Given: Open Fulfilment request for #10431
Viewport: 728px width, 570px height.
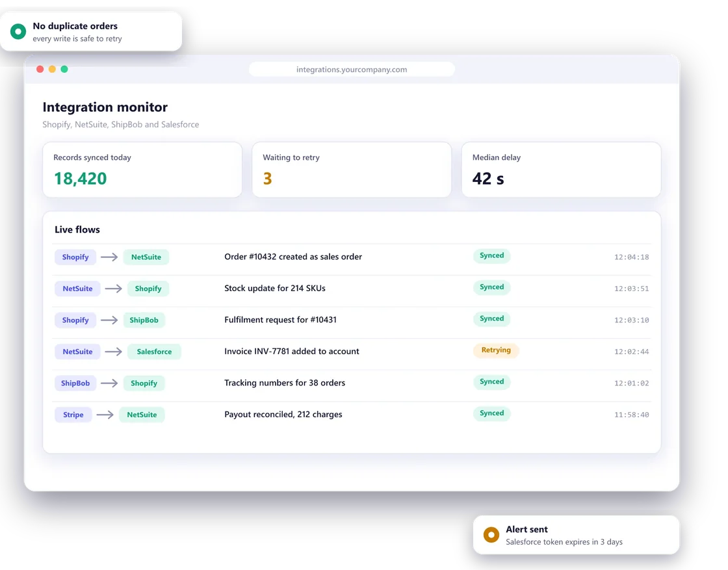Looking at the screenshot, I should click(280, 320).
